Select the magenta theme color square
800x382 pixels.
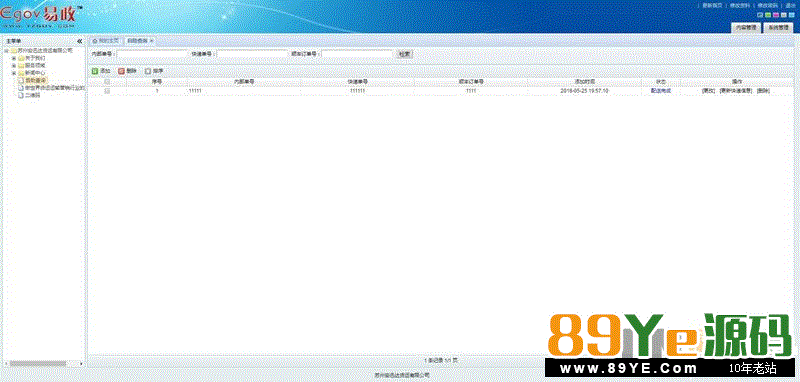click(x=776, y=15)
